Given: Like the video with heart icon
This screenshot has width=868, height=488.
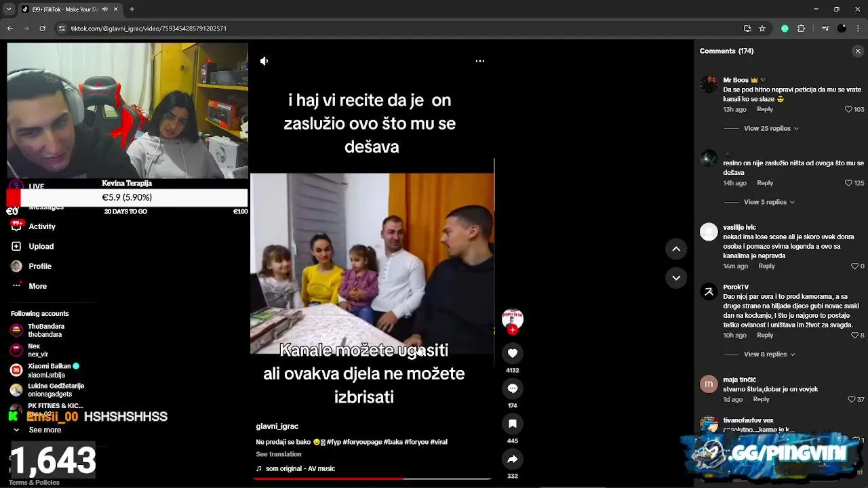Looking at the screenshot, I should (513, 353).
